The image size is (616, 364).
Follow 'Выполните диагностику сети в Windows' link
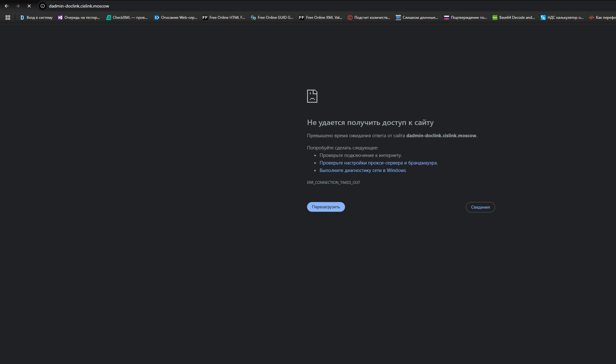[363, 170]
